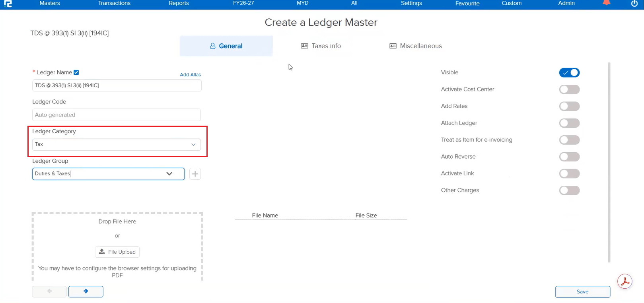This screenshot has height=303, width=644.
Task: Open the Masters menu
Action: [x=50, y=3]
